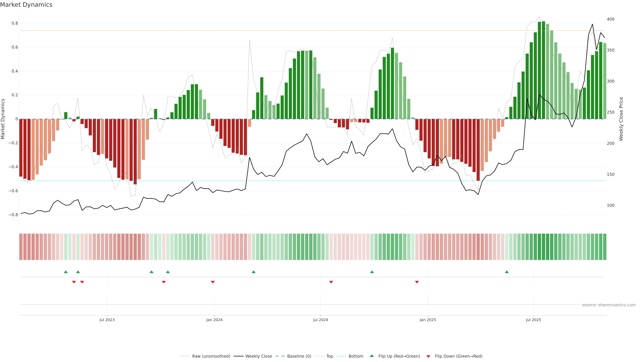Click the Flip Down marker just before Jan 2025
This screenshot has height=362, width=644.
(417, 282)
